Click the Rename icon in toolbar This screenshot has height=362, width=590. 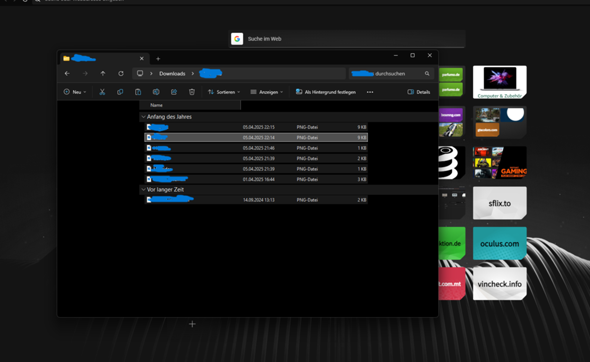click(x=156, y=92)
